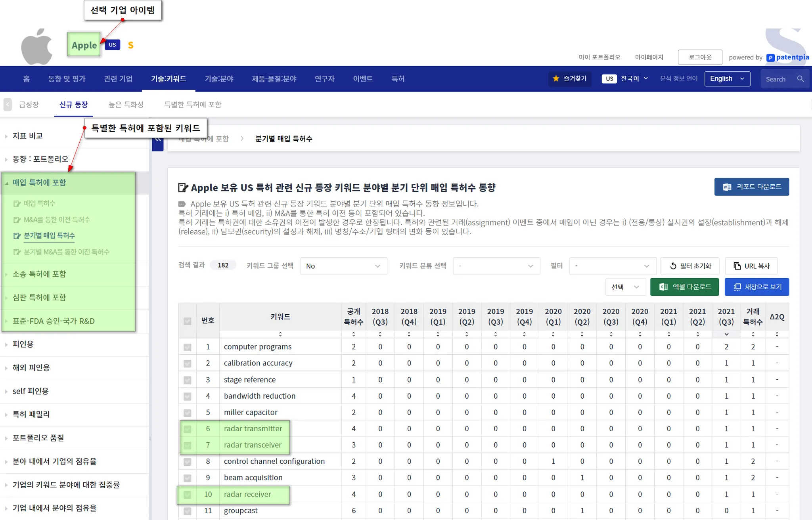
Task: Open the English analysis language dropdown
Action: [727, 78]
